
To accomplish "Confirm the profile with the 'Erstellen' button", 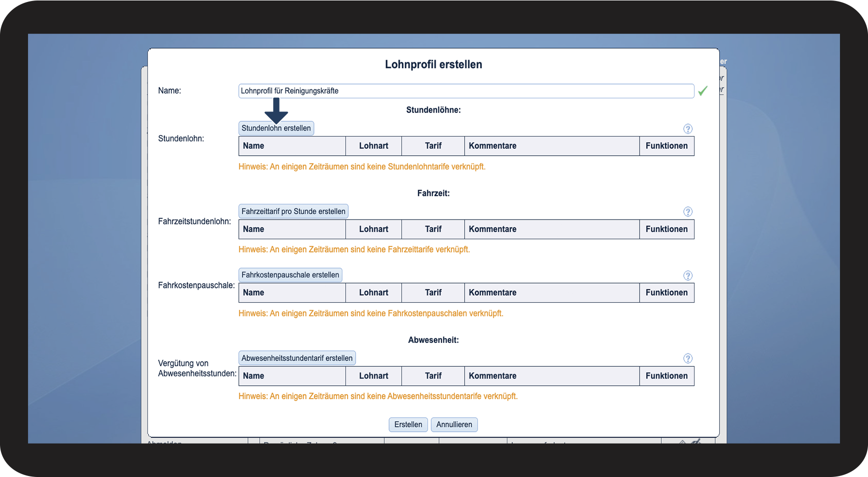I will (408, 424).
